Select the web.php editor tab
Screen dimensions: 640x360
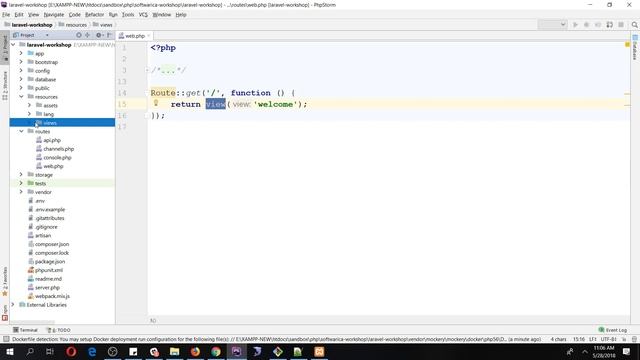[135, 36]
